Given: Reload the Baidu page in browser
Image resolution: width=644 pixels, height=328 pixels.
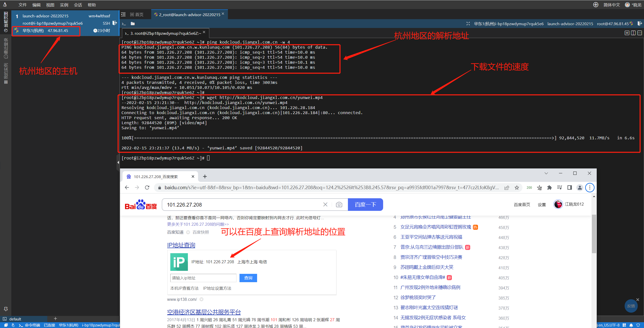Looking at the screenshot, I should coord(147,187).
